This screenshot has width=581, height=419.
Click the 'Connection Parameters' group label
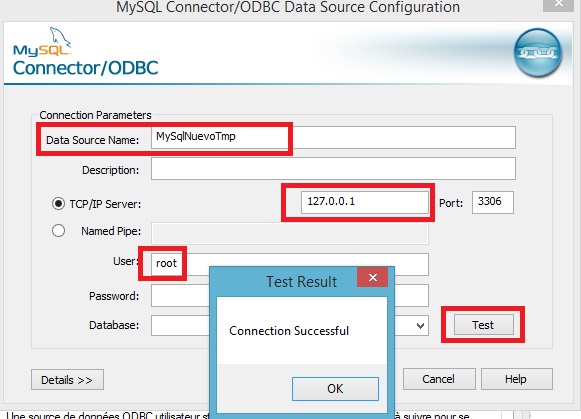point(95,115)
